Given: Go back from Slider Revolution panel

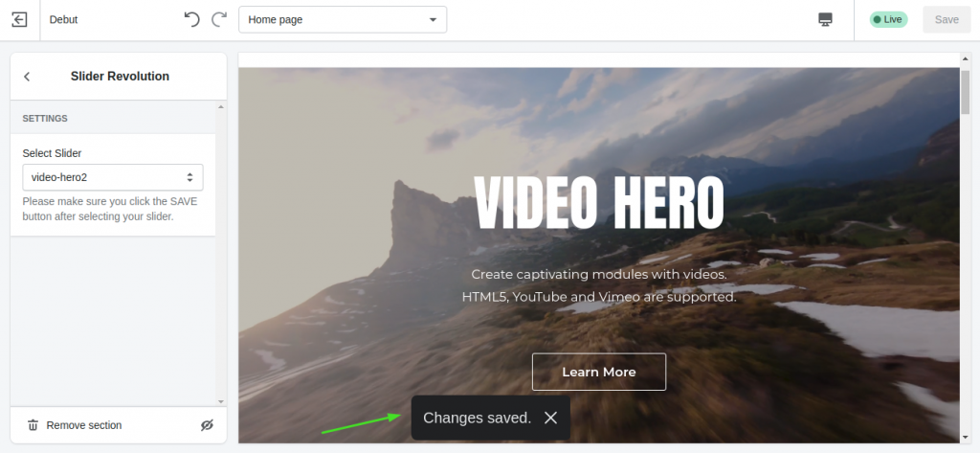Looking at the screenshot, I should pyautogui.click(x=27, y=77).
